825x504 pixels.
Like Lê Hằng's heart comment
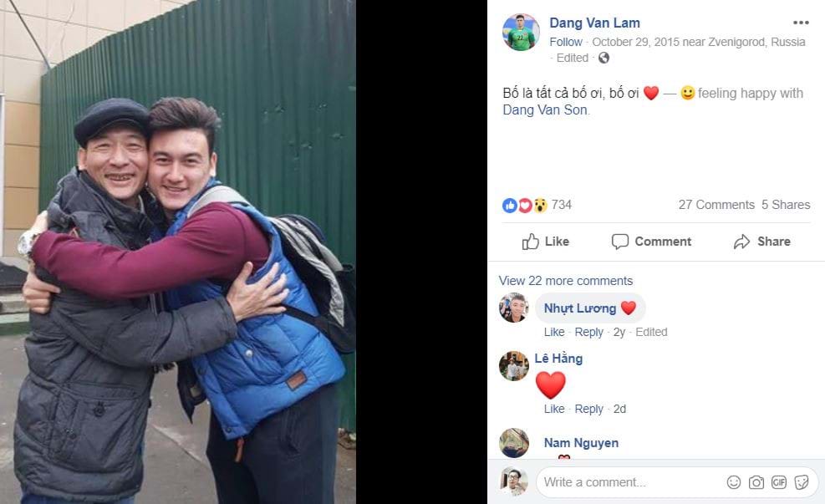pos(554,409)
